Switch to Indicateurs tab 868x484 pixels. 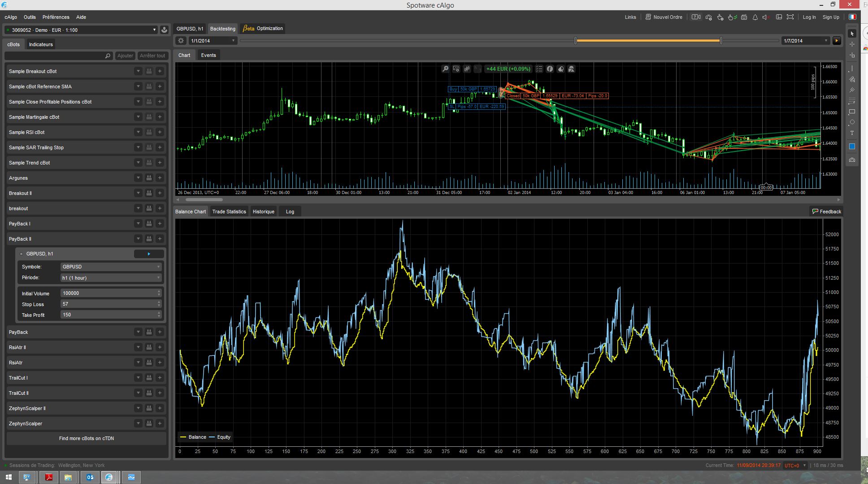(41, 44)
